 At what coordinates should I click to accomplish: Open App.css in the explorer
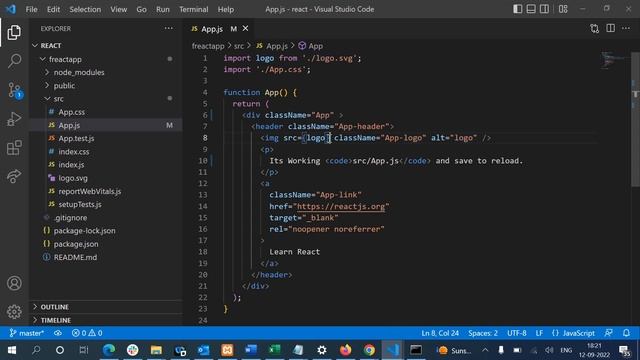coord(106,112)
